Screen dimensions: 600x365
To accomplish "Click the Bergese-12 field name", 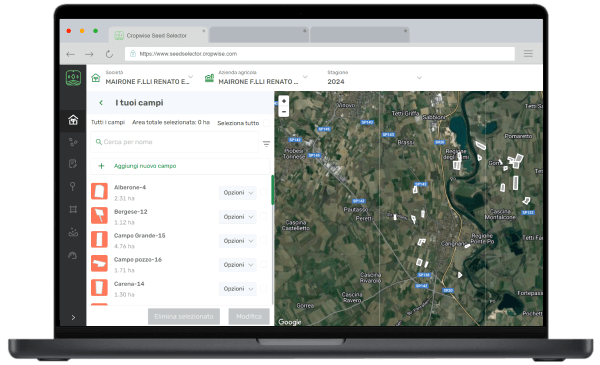I will [130, 212].
